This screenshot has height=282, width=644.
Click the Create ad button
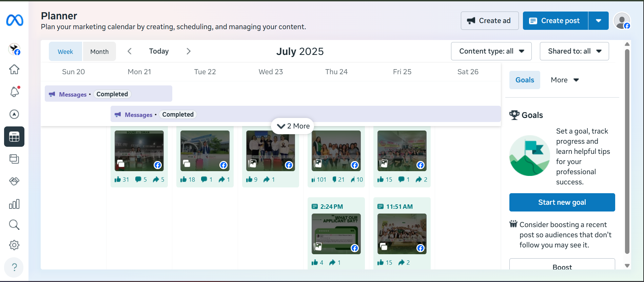coord(489,21)
